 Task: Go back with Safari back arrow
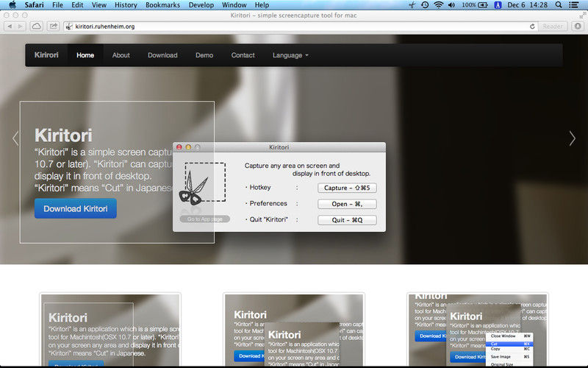[x=10, y=26]
